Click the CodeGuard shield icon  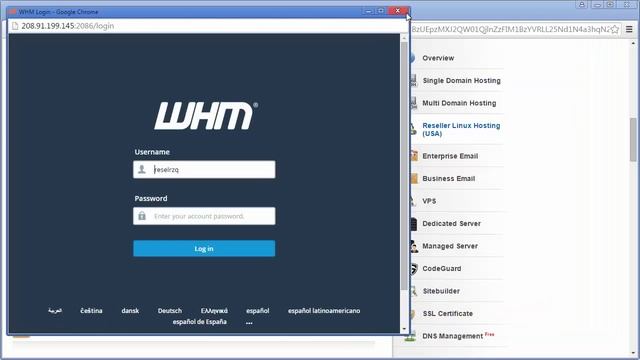point(414,269)
